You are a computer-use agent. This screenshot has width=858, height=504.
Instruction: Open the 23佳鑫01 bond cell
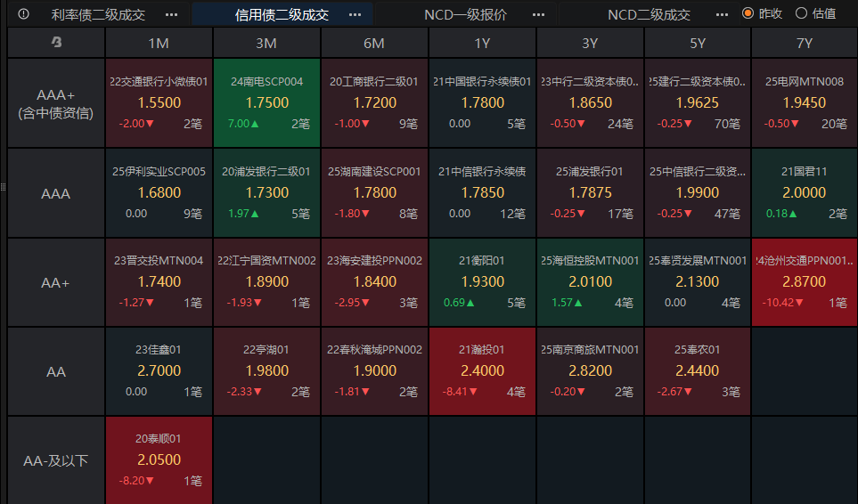coord(159,371)
